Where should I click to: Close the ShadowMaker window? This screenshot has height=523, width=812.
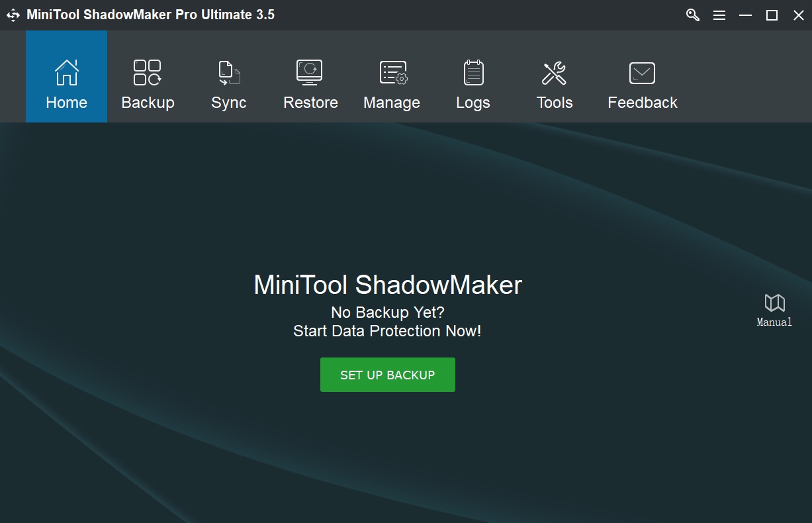tap(798, 15)
